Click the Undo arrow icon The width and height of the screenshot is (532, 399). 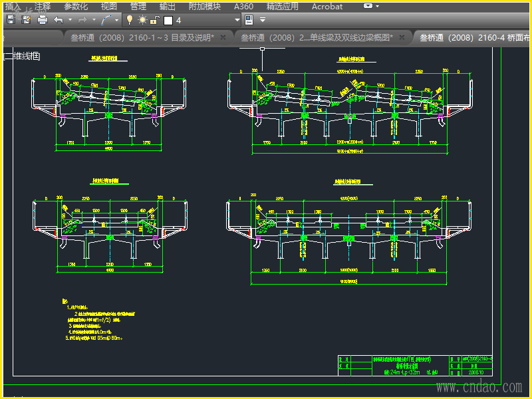[59, 20]
